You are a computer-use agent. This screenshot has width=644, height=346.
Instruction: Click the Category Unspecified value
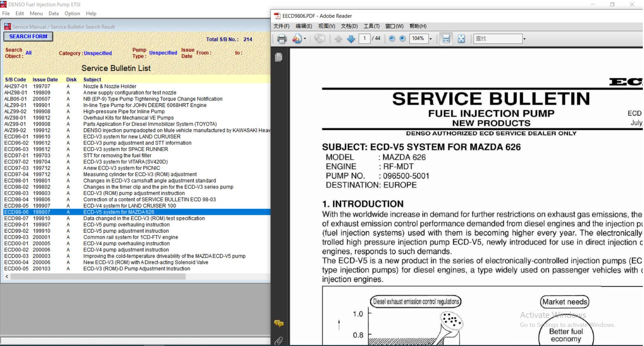(98, 53)
